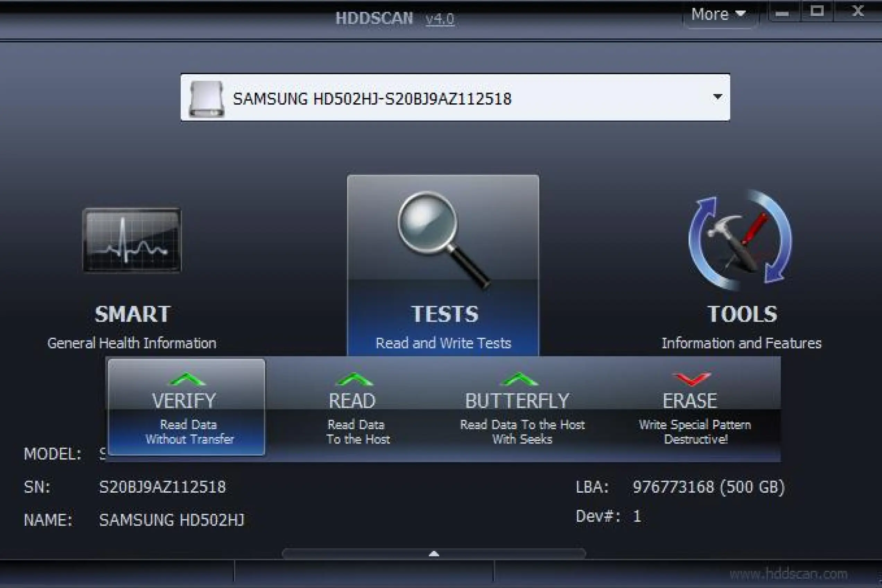The image size is (882, 588).
Task: Click the General Health Information label
Action: 132,343
